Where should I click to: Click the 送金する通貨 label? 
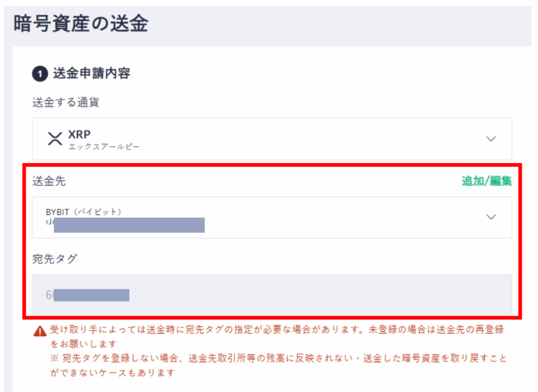click(66, 102)
